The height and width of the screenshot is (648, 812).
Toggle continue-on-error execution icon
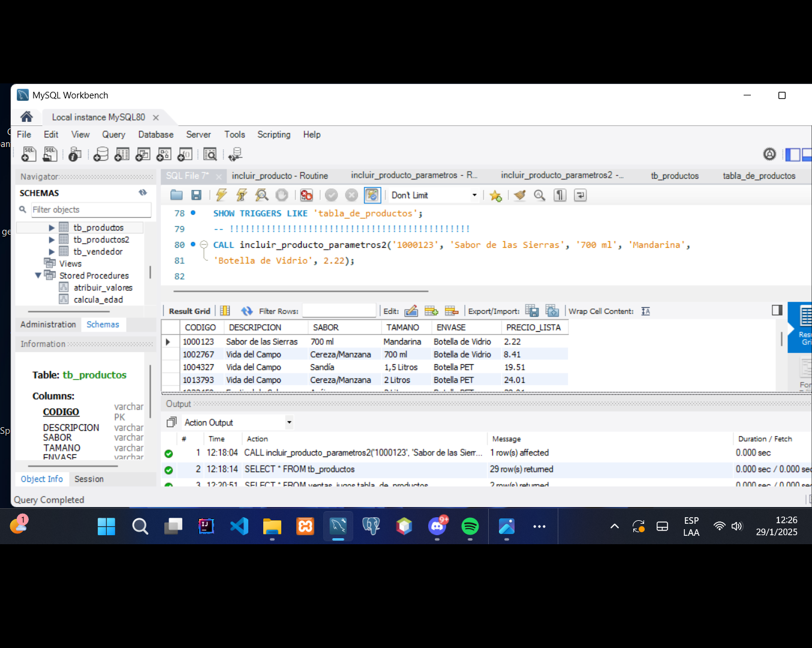306,195
